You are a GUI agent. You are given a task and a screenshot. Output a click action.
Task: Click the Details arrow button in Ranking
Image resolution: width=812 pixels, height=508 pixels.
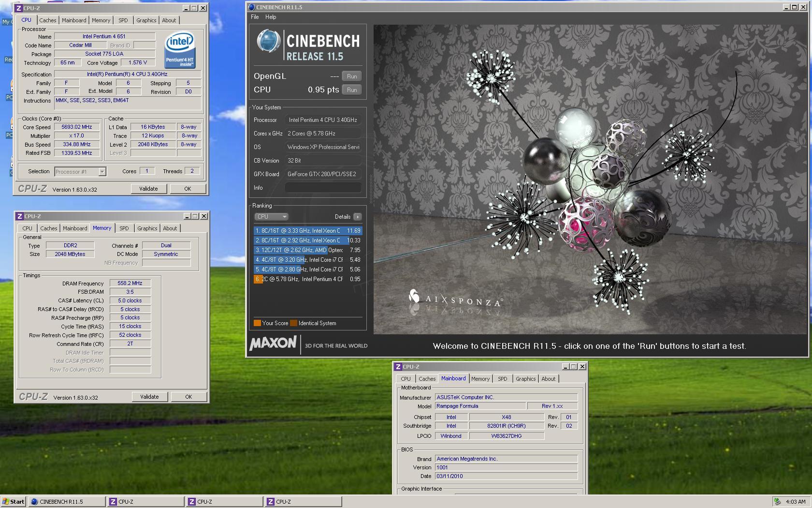point(357,217)
